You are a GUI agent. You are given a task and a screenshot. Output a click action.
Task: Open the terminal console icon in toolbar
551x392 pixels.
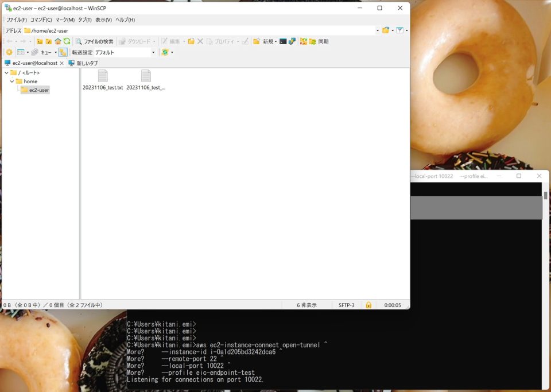tap(283, 41)
